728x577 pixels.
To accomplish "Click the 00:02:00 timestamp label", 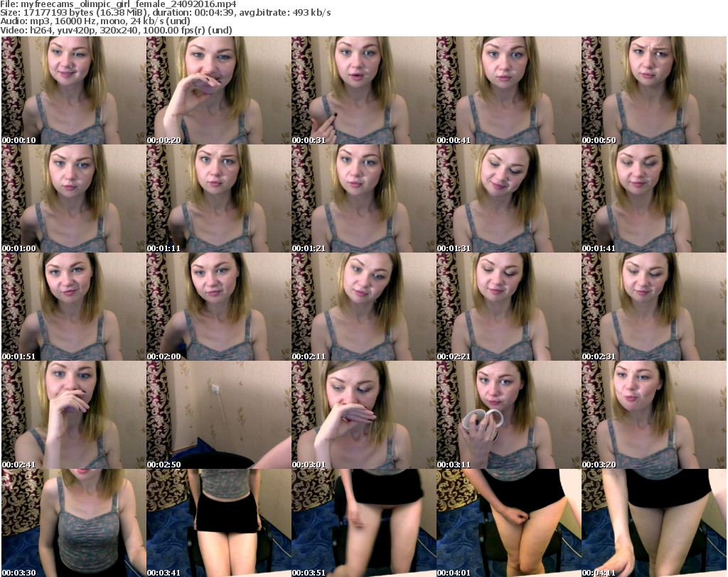I will (x=164, y=356).
